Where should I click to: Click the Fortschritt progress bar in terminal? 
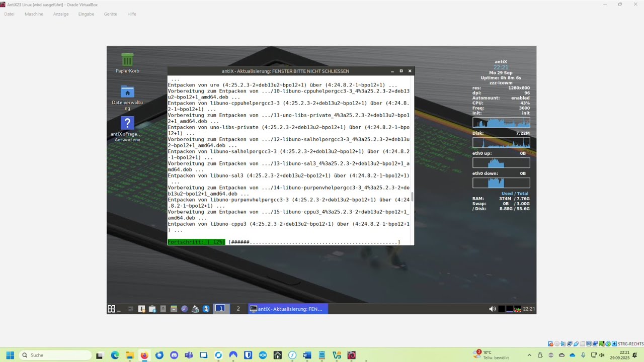coord(284,242)
